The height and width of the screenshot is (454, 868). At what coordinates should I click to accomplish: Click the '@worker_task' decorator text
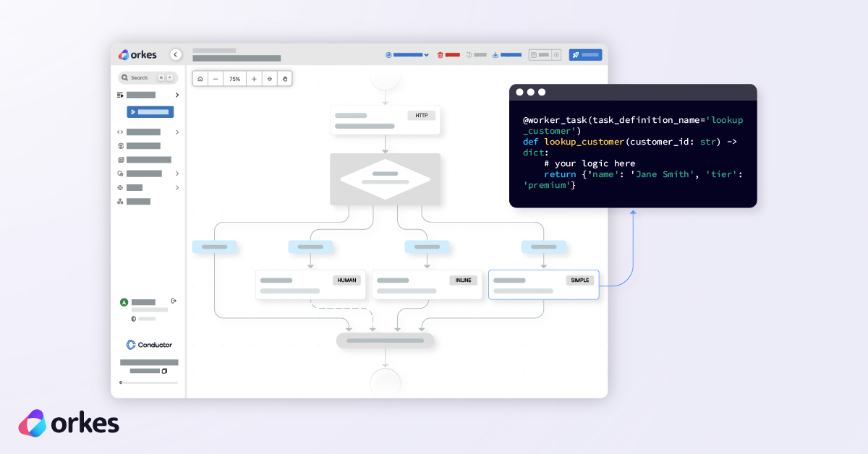coord(555,120)
